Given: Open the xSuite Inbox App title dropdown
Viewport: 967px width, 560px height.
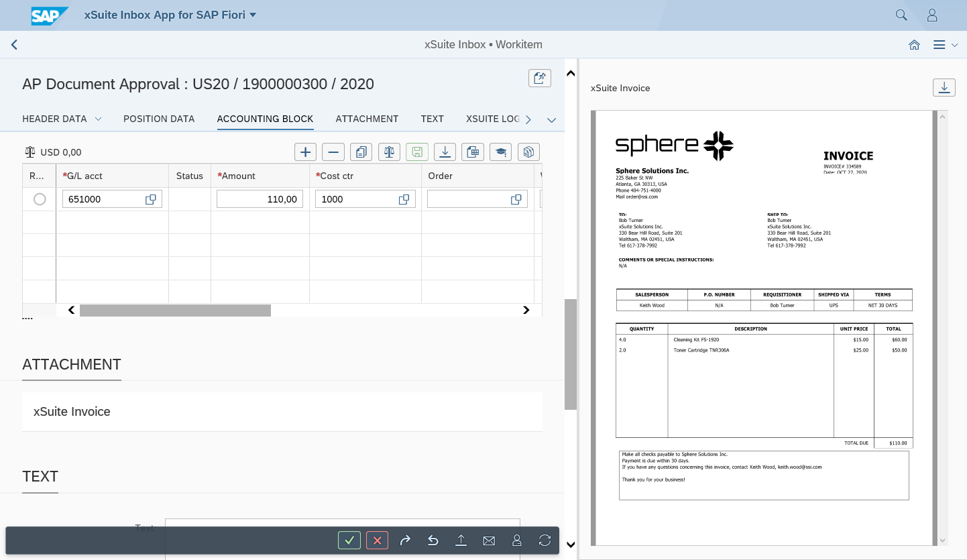Looking at the screenshot, I should [253, 15].
